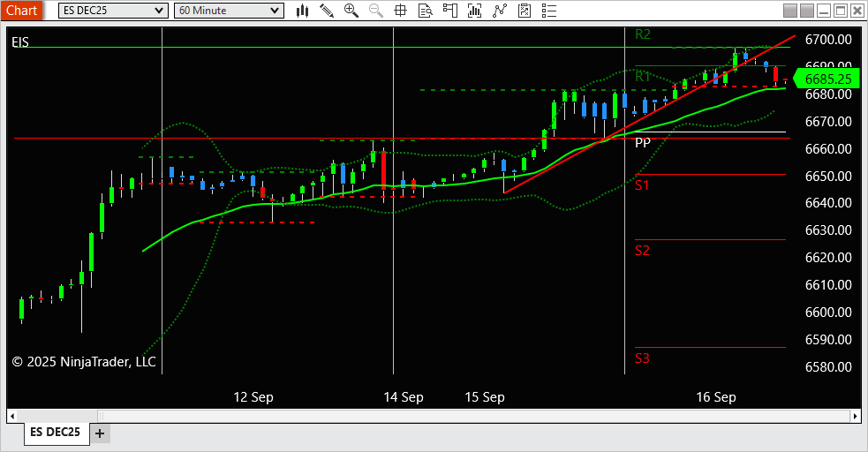868x452 pixels.
Task: Click the first gray instrument link square
Action: [x=790, y=11]
